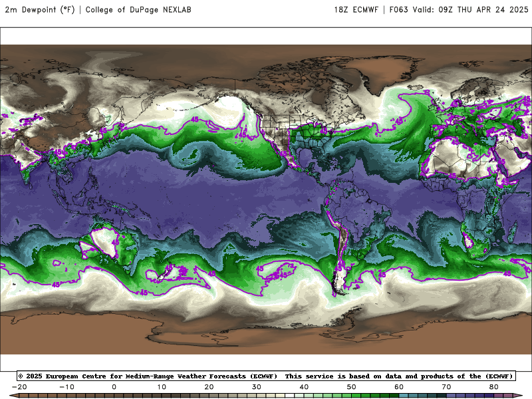Click the 10 label on the color scale
Viewport: 532px width, 399px height.
[162, 387]
